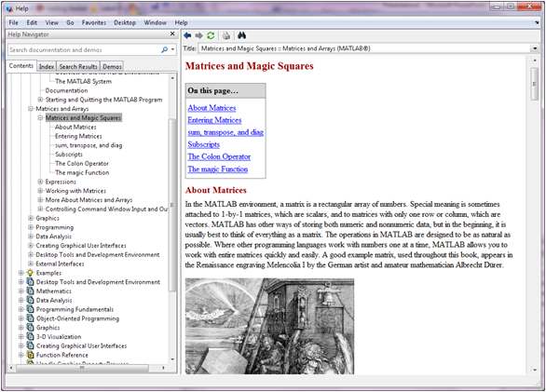Click the content pane vertical scrollbar thumb

(x=535, y=84)
